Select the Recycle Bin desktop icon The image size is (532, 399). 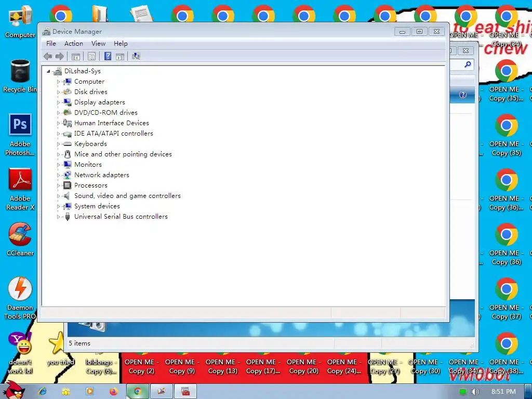20,76
